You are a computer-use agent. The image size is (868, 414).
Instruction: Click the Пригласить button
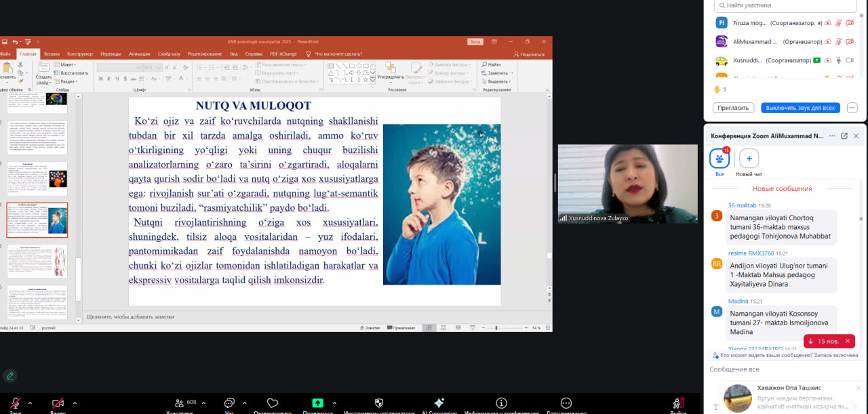point(733,108)
